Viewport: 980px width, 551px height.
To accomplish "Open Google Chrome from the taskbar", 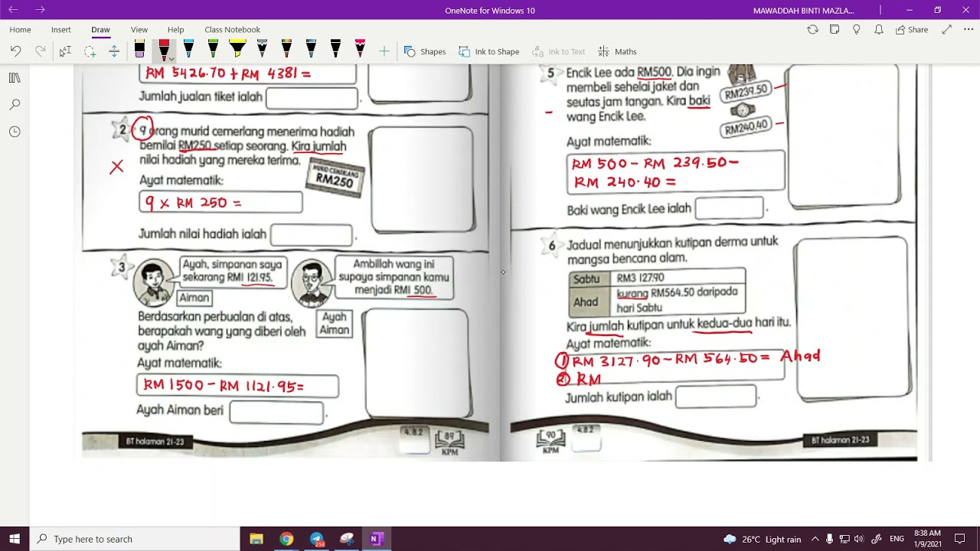I will [286, 539].
